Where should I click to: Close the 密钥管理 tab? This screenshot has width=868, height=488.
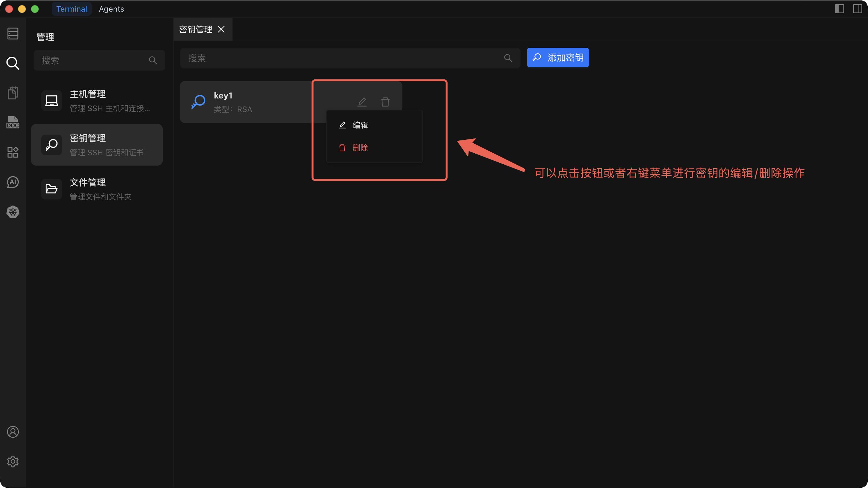click(221, 29)
